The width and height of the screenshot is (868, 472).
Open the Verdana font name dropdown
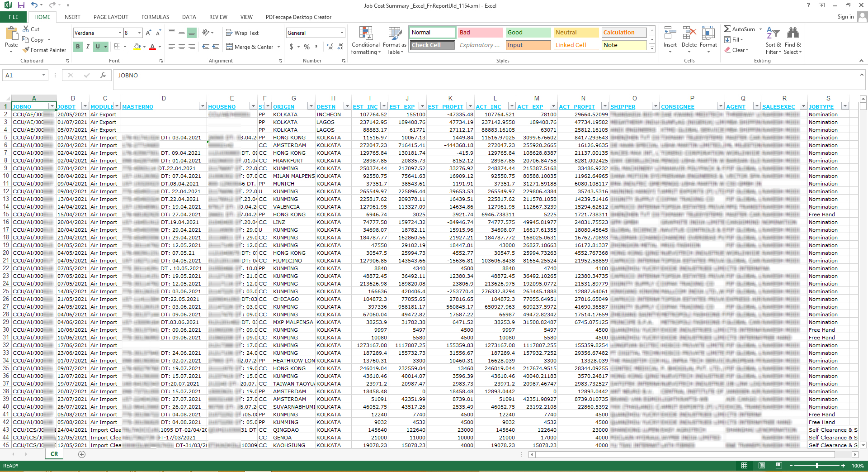click(120, 33)
